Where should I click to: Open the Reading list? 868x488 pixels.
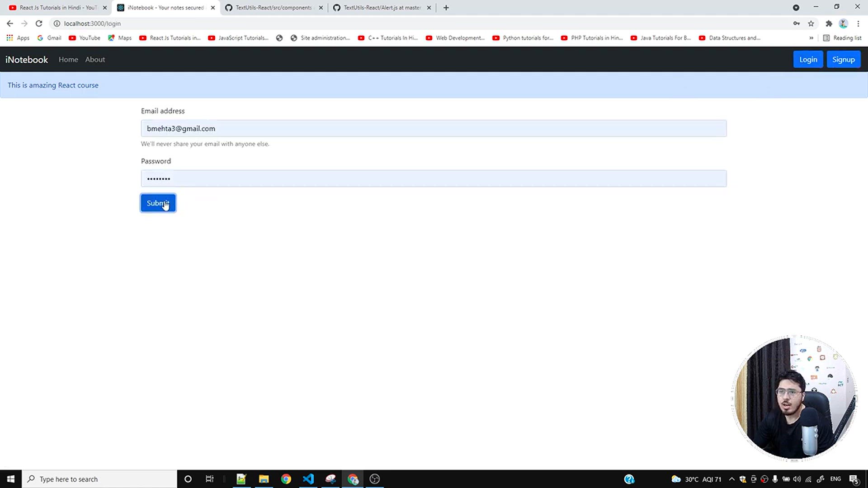pyautogui.click(x=842, y=38)
